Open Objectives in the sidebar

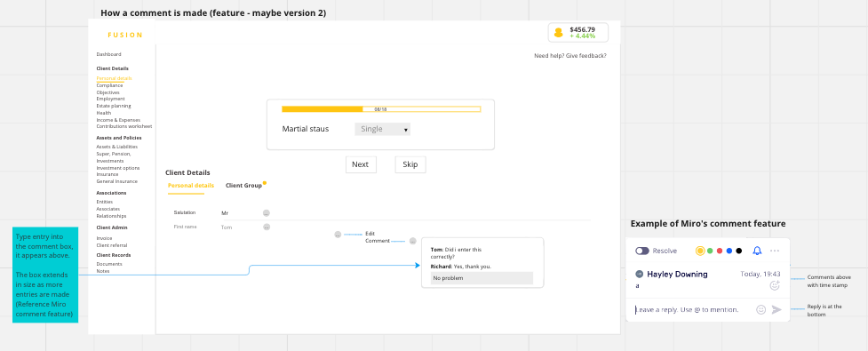point(108,92)
